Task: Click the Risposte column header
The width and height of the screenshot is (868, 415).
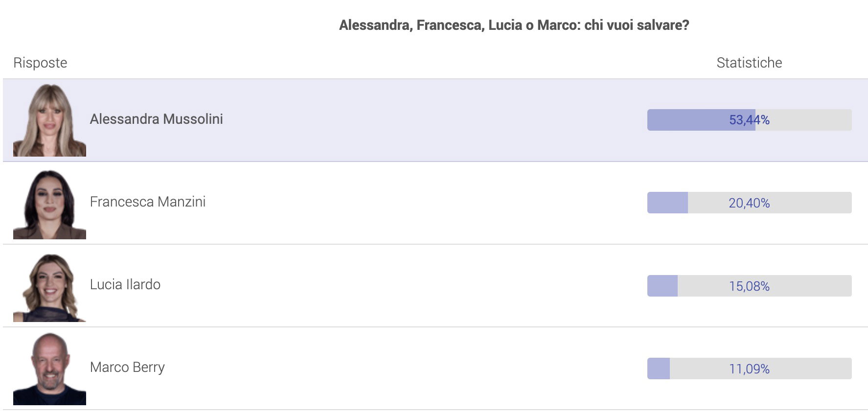Action: coord(40,63)
